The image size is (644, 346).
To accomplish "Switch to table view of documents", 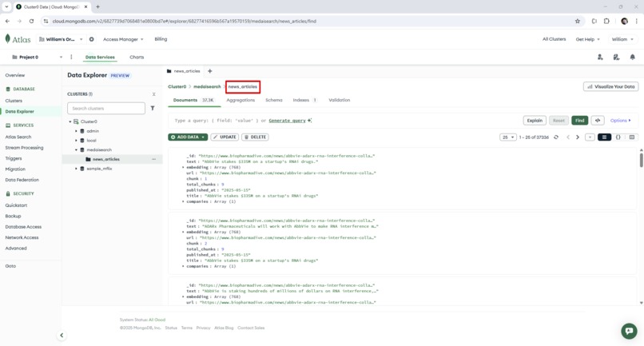I will click(632, 137).
